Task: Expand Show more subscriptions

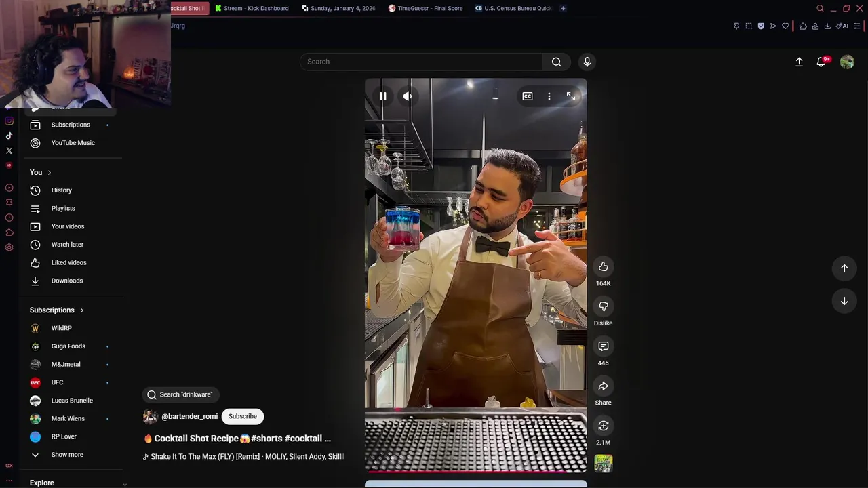Action: (x=71, y=455)
